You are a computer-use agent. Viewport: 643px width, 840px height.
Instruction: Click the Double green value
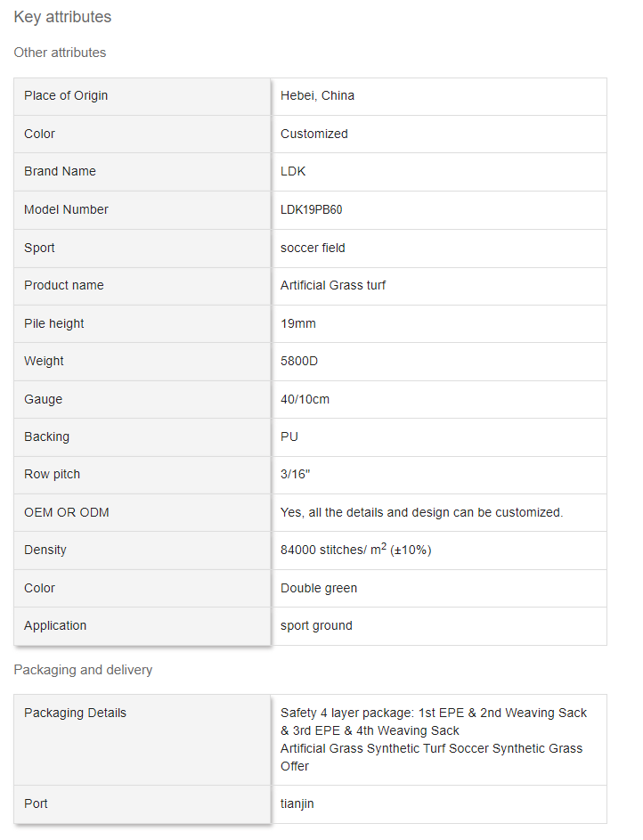pos(319,588)
